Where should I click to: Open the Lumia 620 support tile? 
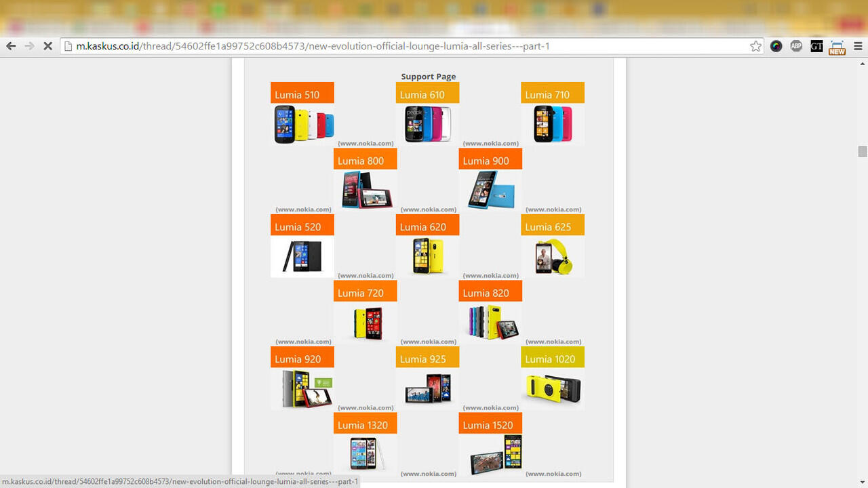tap(427, 245)
